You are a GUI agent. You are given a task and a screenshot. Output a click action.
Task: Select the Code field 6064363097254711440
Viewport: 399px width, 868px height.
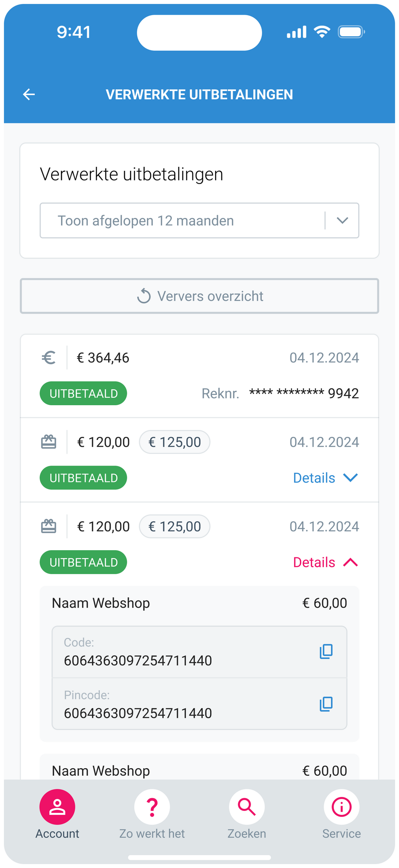[x=199, y=652]
